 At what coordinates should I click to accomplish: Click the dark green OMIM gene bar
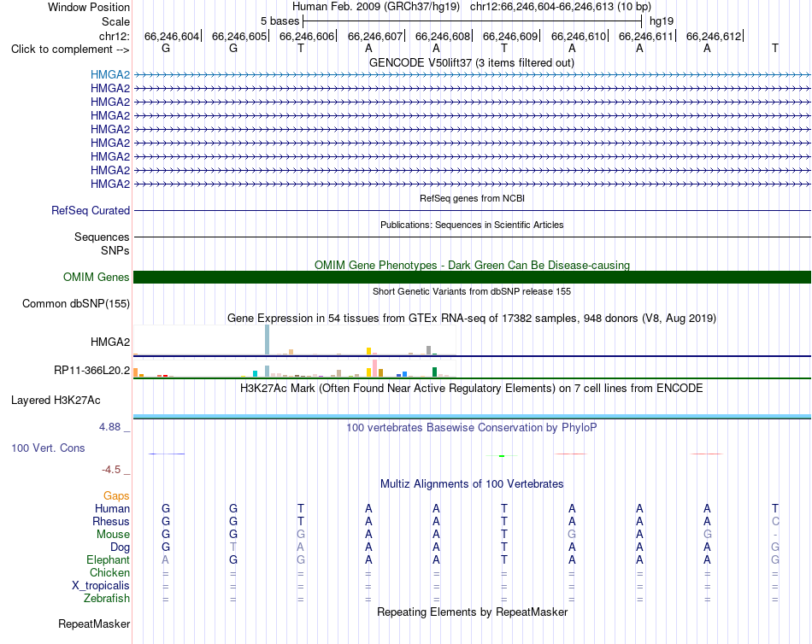[x=472, y=277]
